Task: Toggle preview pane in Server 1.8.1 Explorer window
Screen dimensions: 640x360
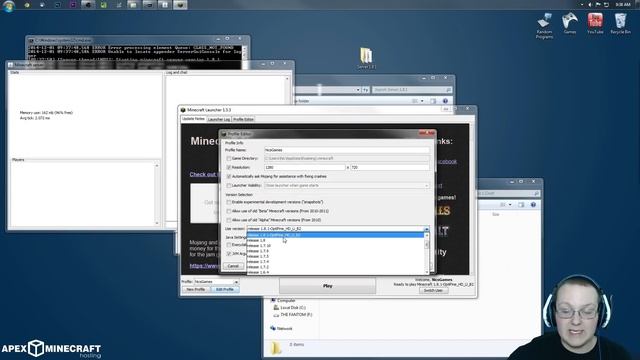Action: pyautogui.click(x=433, y=101)
